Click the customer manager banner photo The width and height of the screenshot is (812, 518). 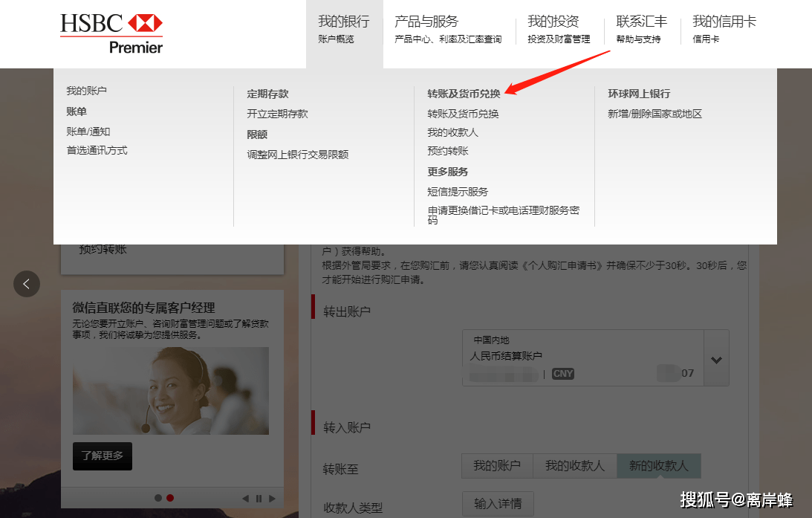pos(171,391)
